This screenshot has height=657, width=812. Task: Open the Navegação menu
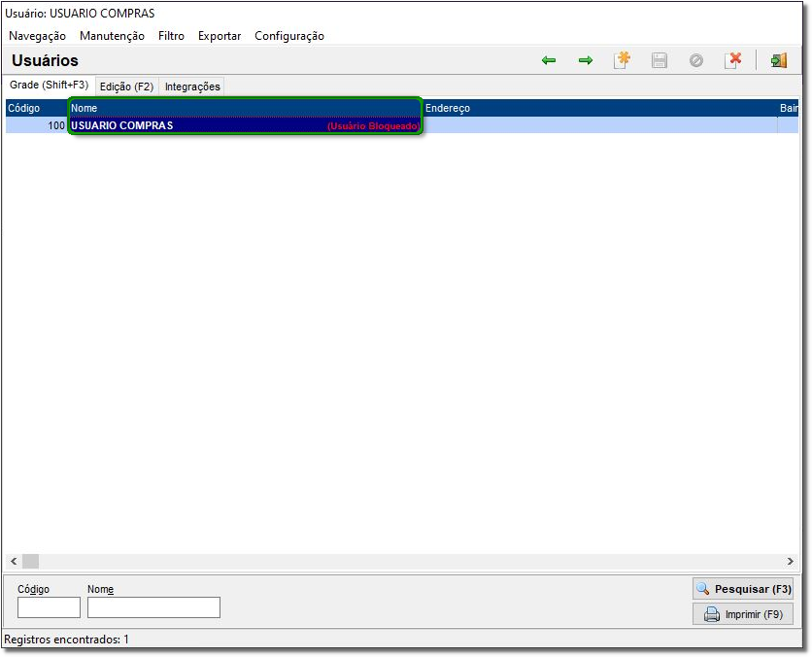pyautogui.click(x=37, y=36)
